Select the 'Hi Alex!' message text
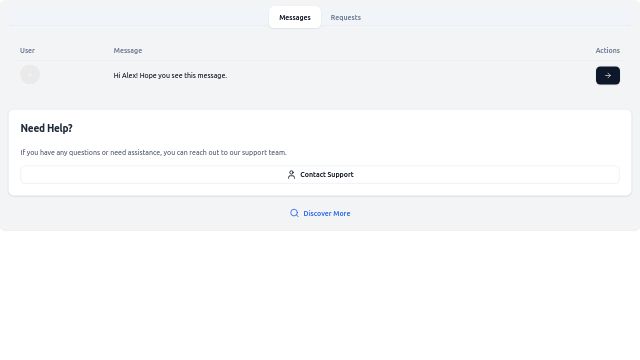The height and width of the screenshot is (360, 640). pyautogui.click(x=170, y=76)
